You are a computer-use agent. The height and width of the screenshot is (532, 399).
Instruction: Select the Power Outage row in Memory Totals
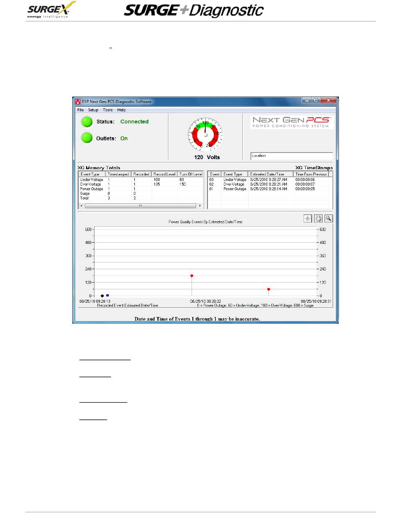[x=141, y=189]
